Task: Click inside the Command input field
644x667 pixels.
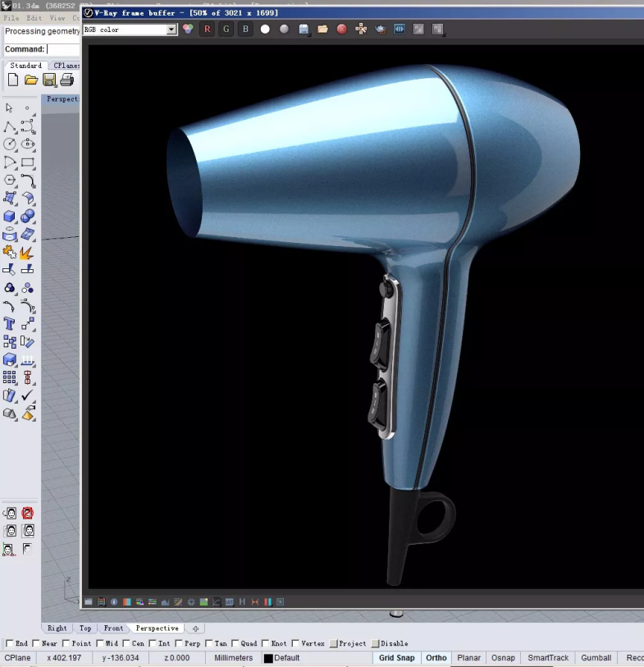Action: tap(63, 49)
